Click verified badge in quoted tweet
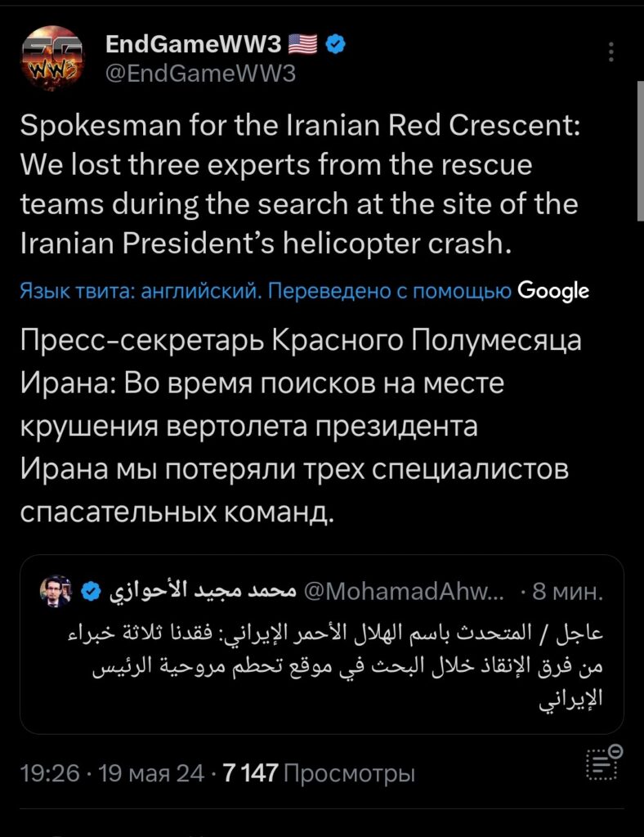This screenshot has width=644, height=837. click(x=91, y=591)
